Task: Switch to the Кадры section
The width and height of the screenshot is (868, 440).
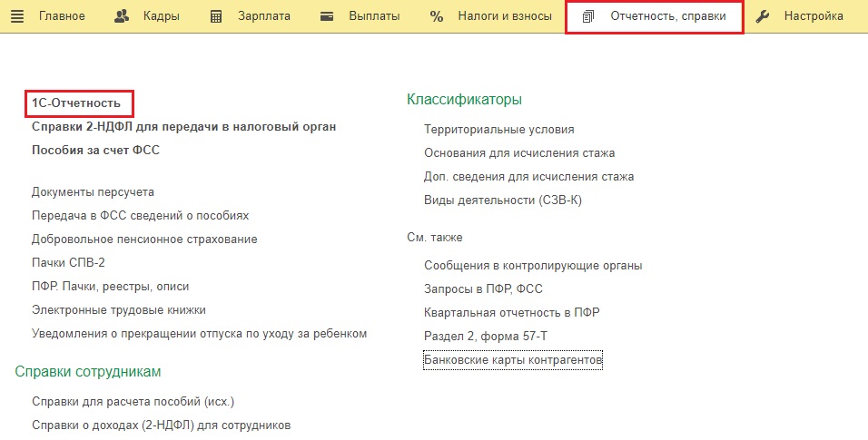Action: coord(161,16)
